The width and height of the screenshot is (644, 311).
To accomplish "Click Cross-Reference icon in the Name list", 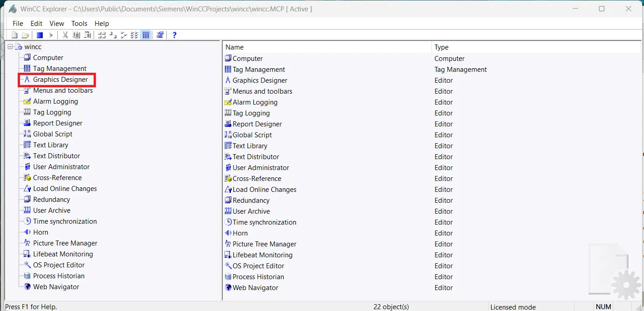I will [228, 178].
